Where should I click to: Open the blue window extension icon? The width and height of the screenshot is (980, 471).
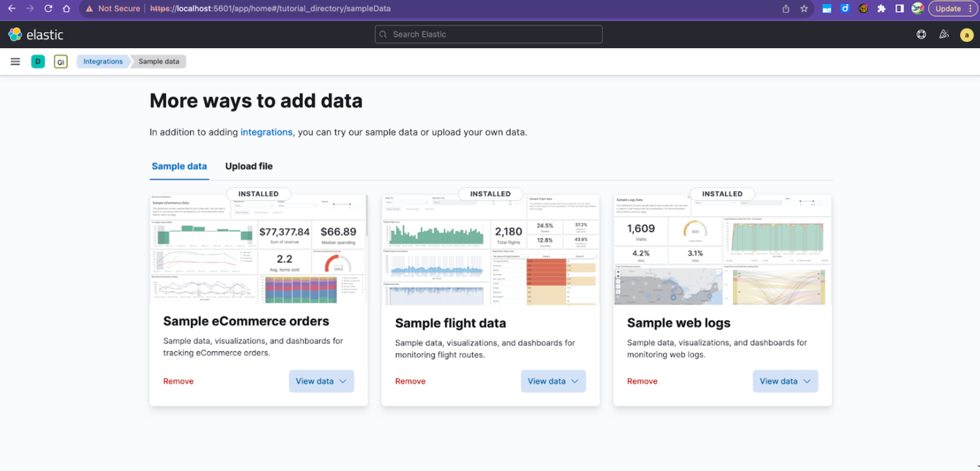coord(827,8)
